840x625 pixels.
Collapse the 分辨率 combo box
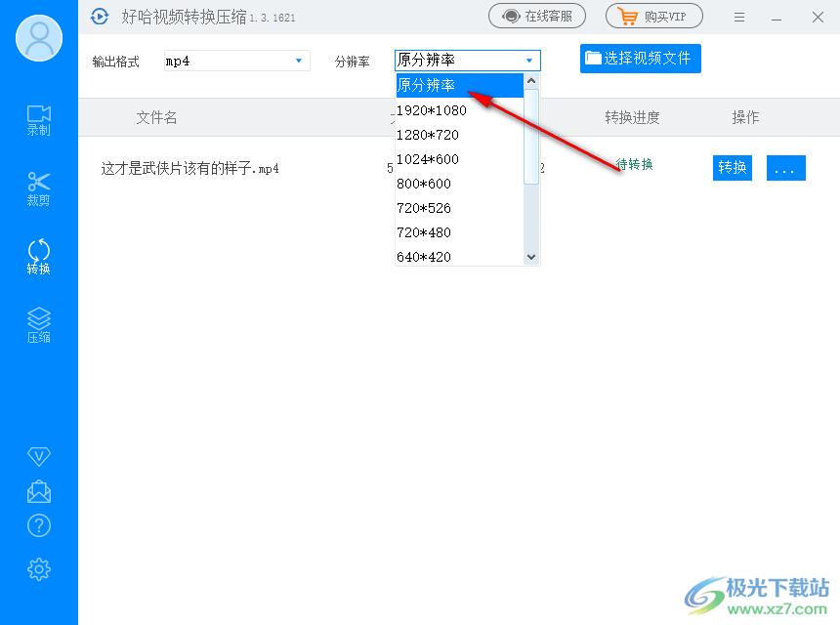coord(468,60)
